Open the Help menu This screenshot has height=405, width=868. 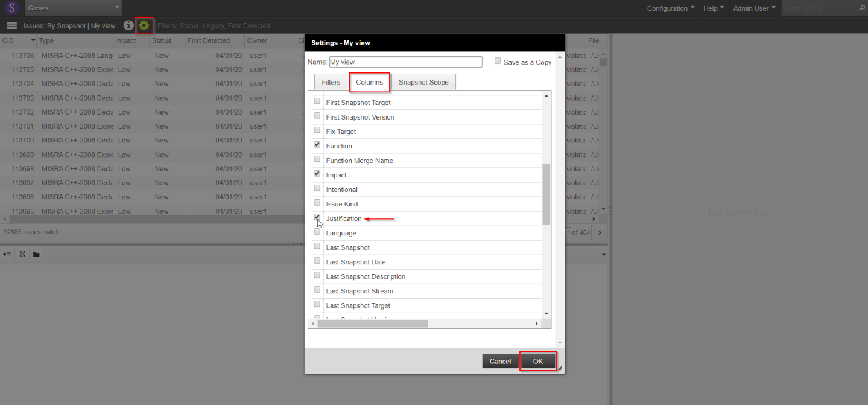coord(714,8)
